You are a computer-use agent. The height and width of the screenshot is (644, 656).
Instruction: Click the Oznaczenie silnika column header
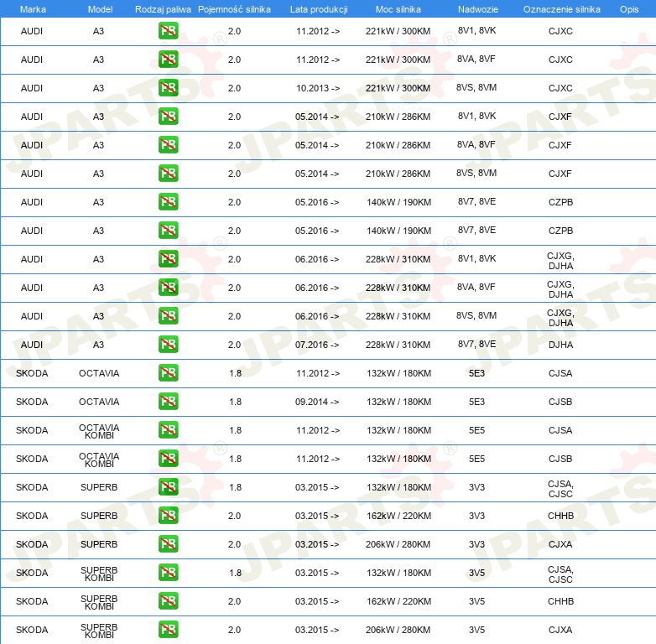[x=560, y=8]
